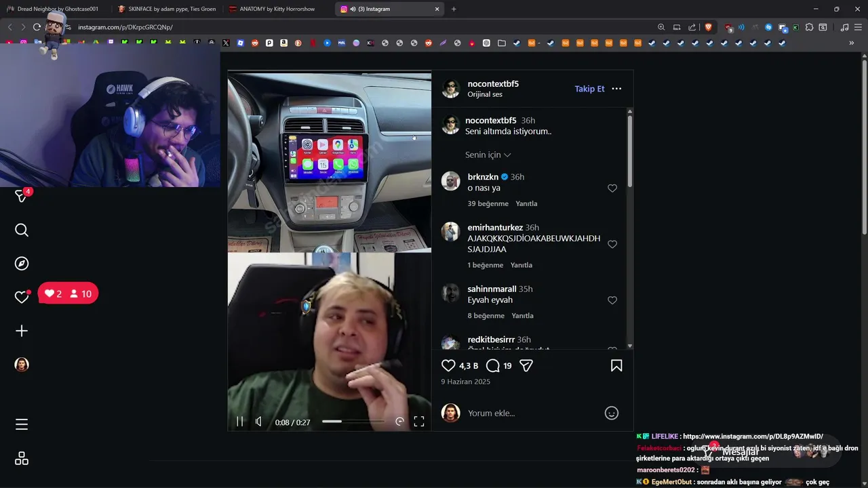Screen dimensions: 868x488
Task: Reply to brknzkn's comment via Yanıtla
Action: click(x=526, y=203)
